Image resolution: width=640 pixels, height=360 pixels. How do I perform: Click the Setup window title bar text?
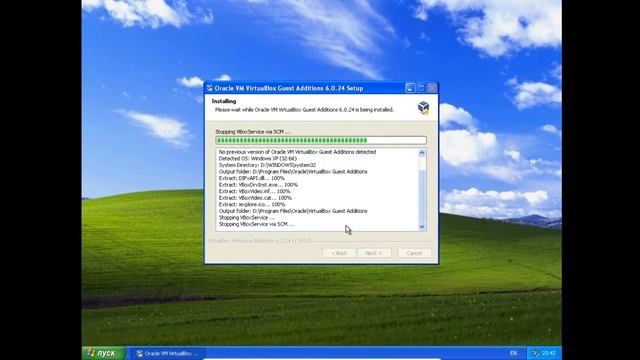pyautogui.click(x=289, y=88)
